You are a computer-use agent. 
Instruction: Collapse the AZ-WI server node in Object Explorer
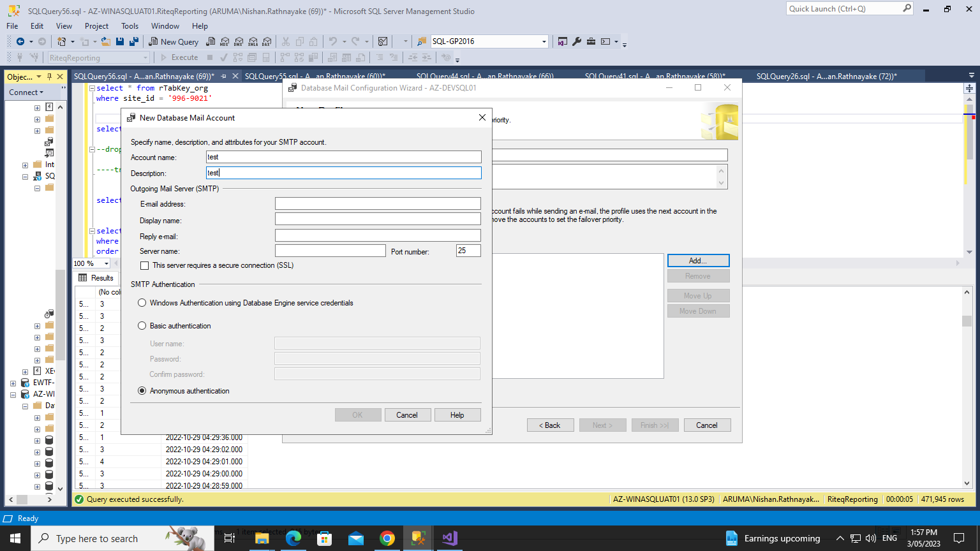click(x=13, y=395)
